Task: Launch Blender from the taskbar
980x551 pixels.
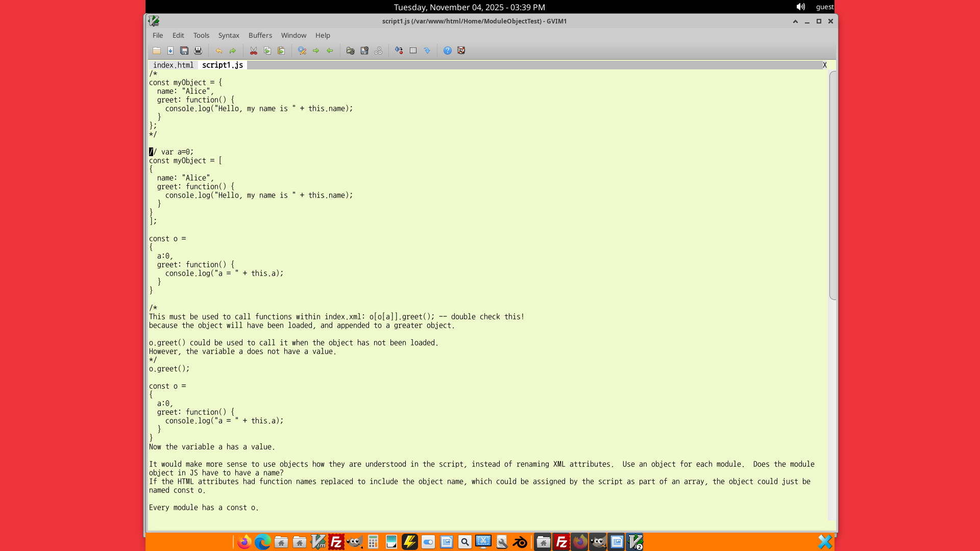Action: click(520, 542)
